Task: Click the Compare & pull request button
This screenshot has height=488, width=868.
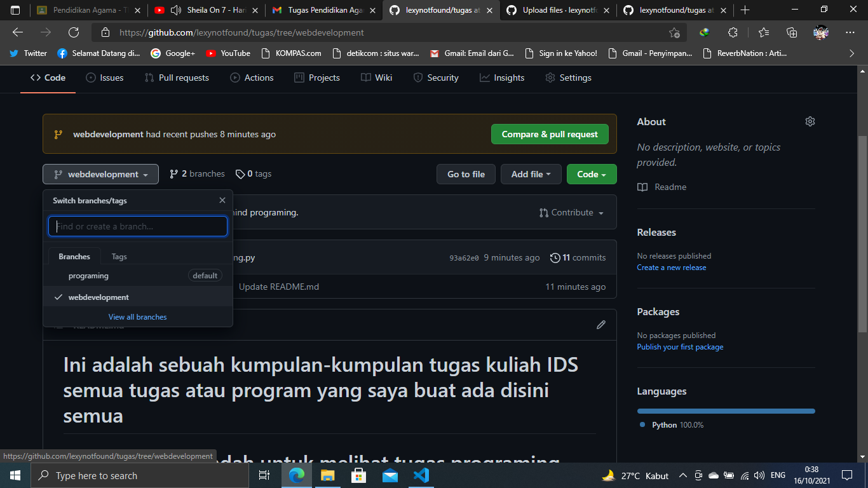Action: [550, 134]
